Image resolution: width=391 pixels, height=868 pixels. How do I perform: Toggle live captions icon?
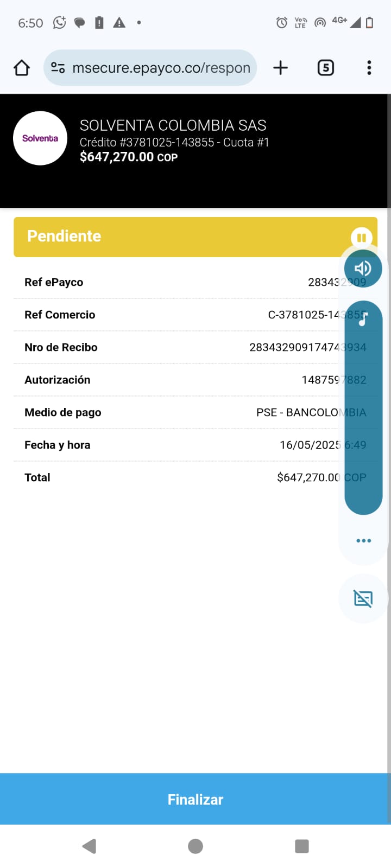363,599
